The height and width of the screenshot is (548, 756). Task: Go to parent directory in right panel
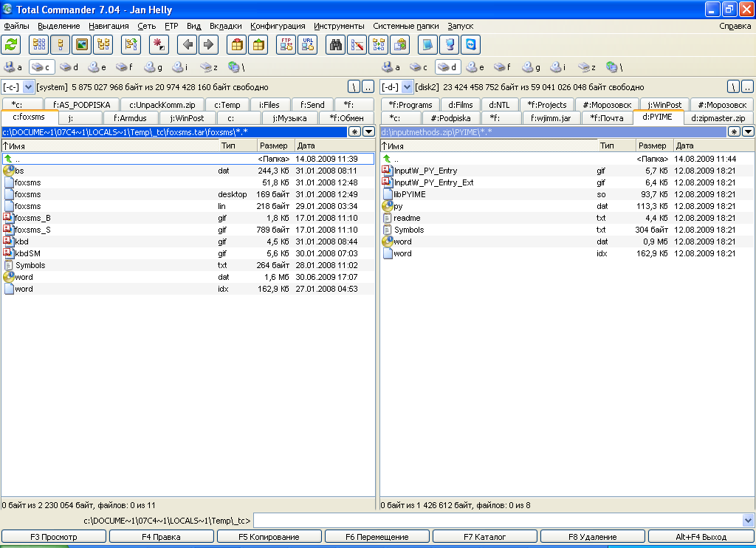pos(747,87)
